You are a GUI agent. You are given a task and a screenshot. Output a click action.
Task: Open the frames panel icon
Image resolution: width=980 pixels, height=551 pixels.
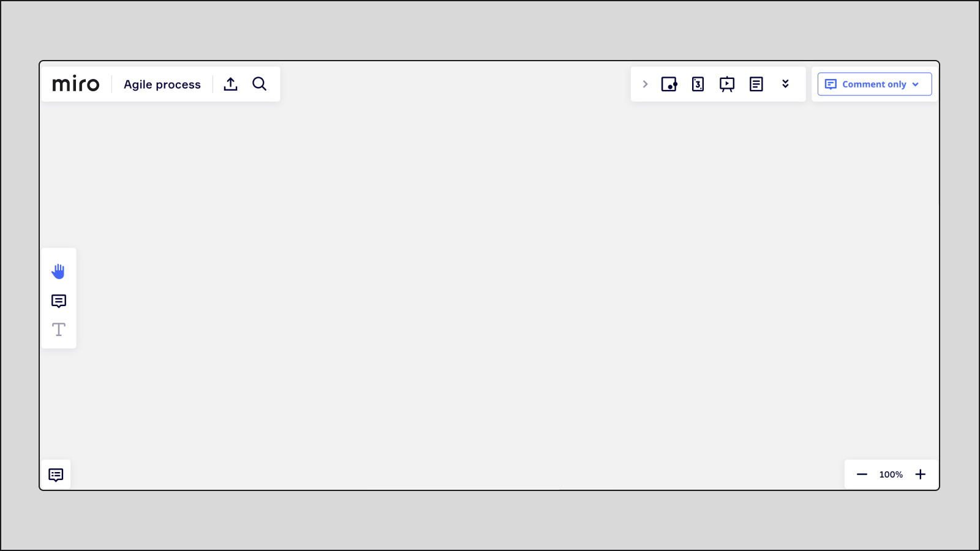point(670,84)
